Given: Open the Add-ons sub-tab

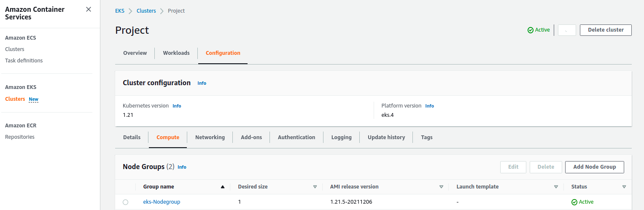Looking at the screenshot, I should [251, 137].
